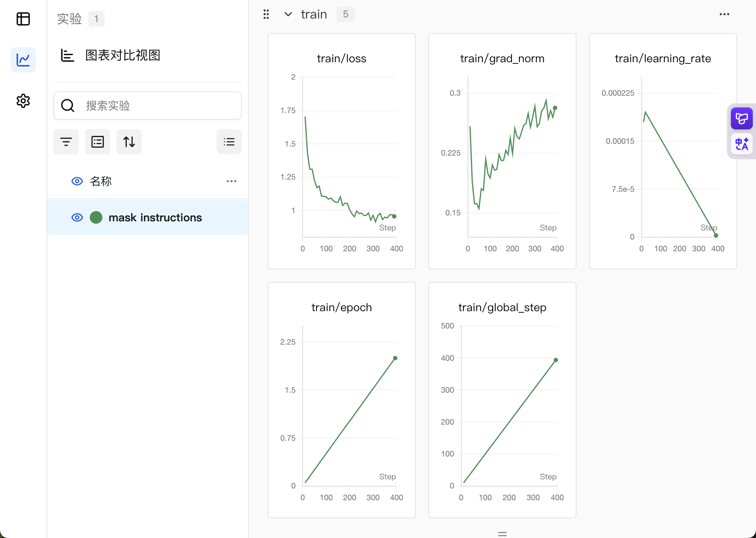Toggle visibility of mask instructions run
Viewport: 756px width, 538px height.
click(x=77, y=217)
